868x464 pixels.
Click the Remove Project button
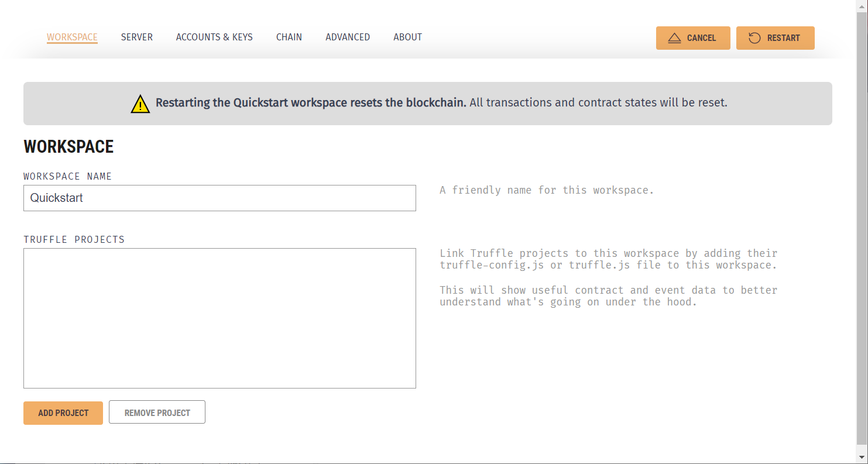[x=157, y=412]
